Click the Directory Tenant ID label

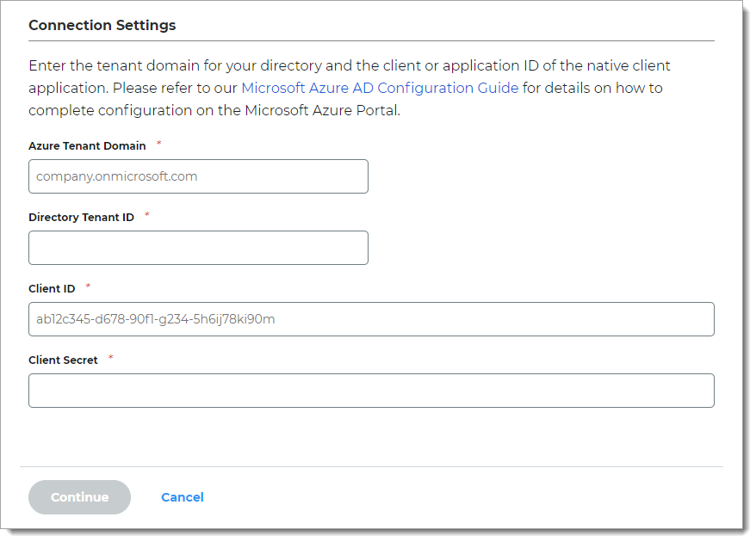[x=81, y=218]
